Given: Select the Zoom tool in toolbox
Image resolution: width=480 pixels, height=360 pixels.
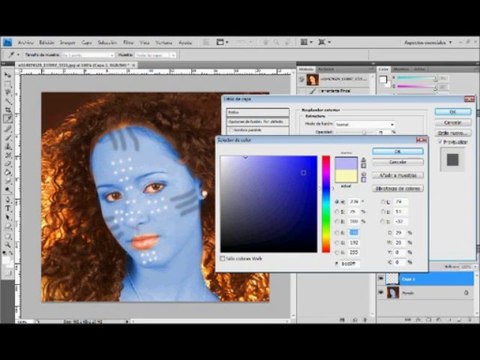Looking at the screenshot, I should click(8, 245).
